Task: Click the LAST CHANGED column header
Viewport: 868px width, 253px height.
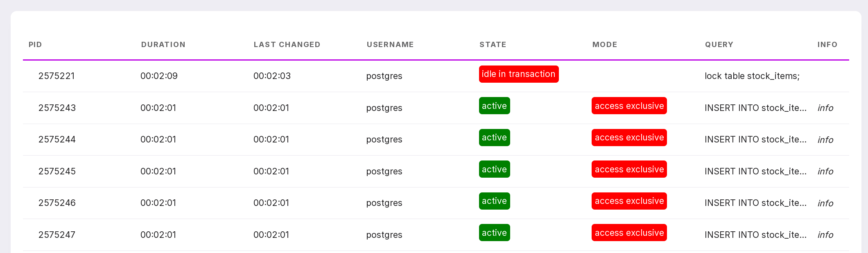Action: pos(287,45)
